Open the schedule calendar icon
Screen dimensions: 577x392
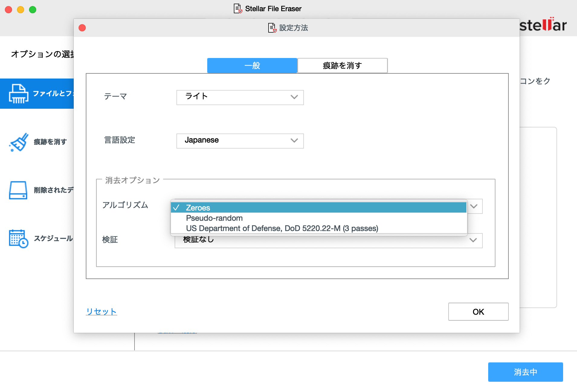click(x=19, y=239)
